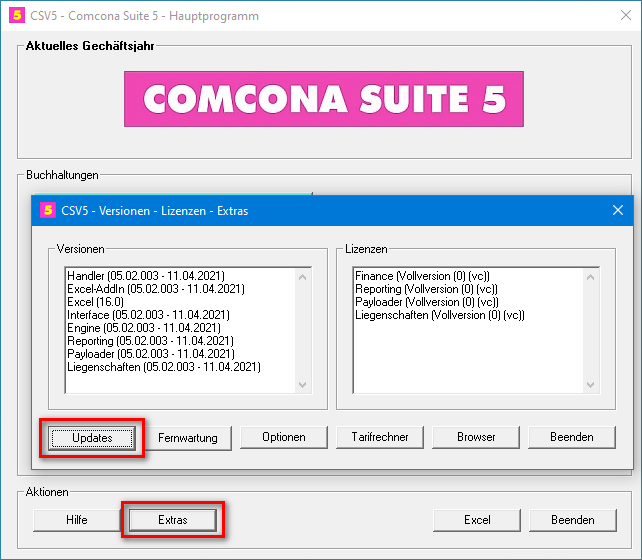
Task: Click Beenden in the Versionen dialog
Action: coord(572,437)
